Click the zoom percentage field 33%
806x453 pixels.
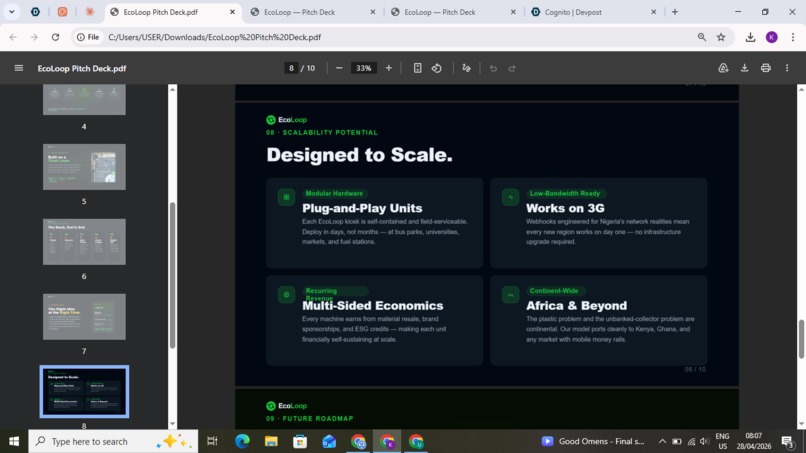(363, 68)
